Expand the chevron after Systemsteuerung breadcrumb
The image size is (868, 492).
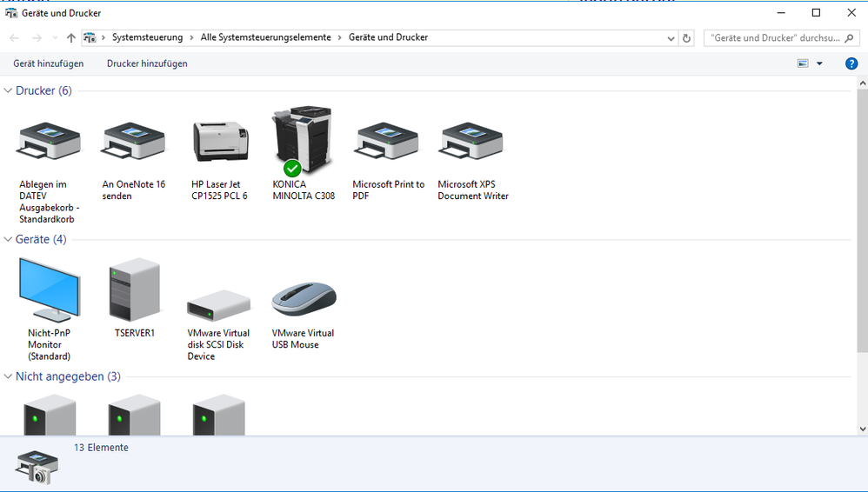click(191, 37)
